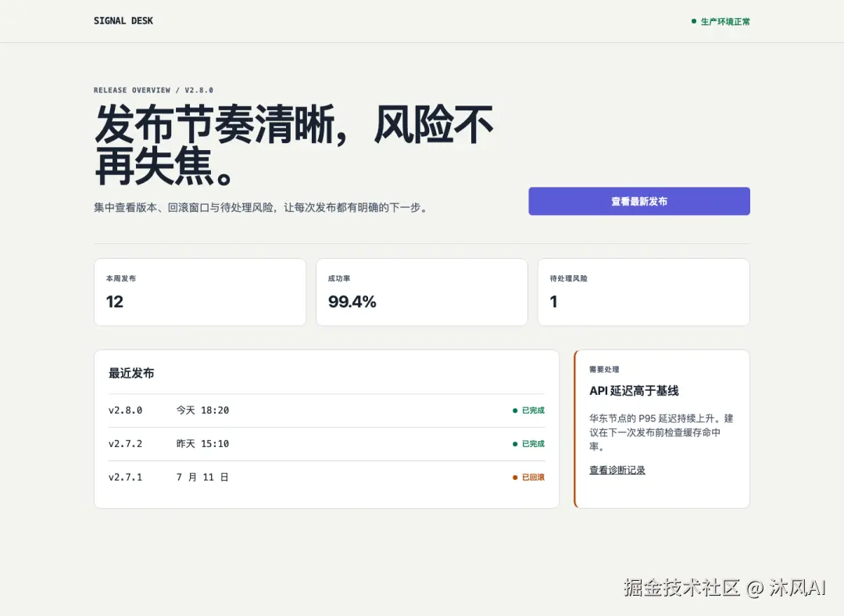Click the orange dot beside 已回滚
Screen dimensions: 844x616
(x=515, y=478)
